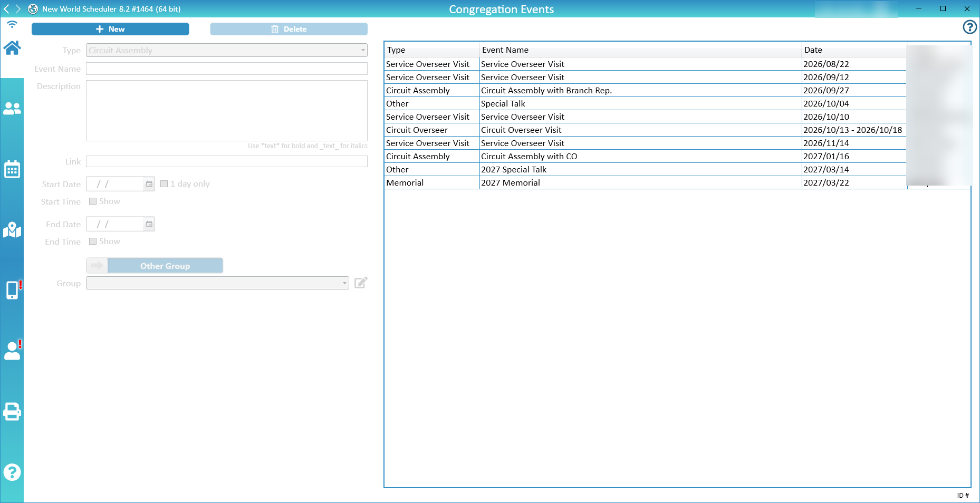Open the Territories map in sidebar
This screenshot has height=503, width=980.
(12, 230)
